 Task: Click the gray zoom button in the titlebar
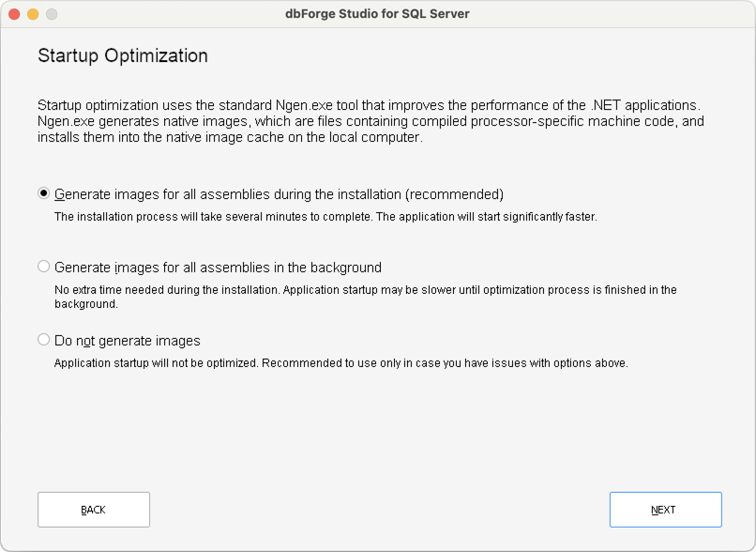(53, 14)
